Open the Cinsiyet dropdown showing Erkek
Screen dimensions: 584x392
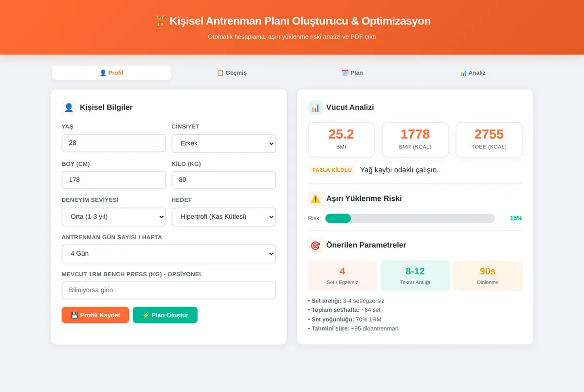pyautogui.click(x=224, y=143)
